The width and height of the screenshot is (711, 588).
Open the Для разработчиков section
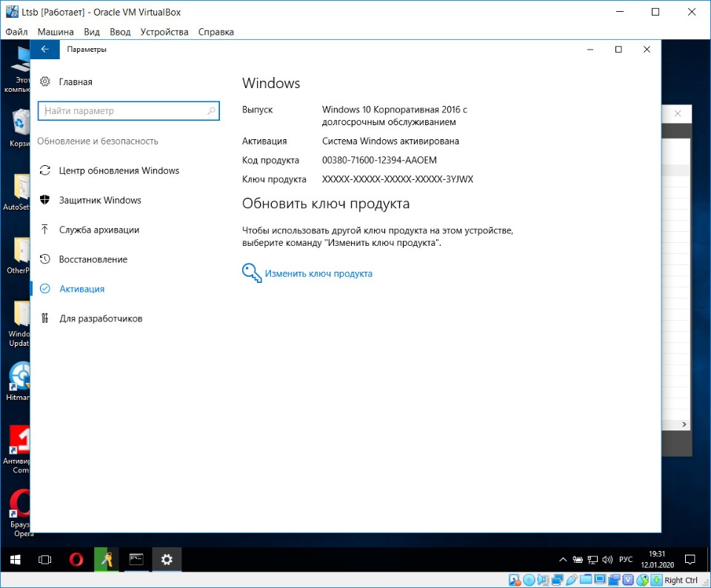101,318
